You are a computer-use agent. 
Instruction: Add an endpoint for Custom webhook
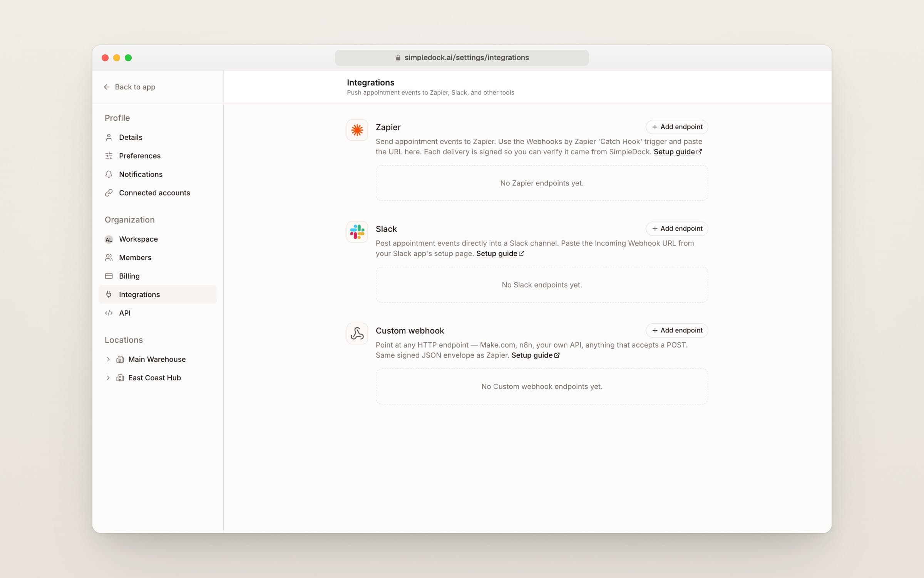(677, 331)
